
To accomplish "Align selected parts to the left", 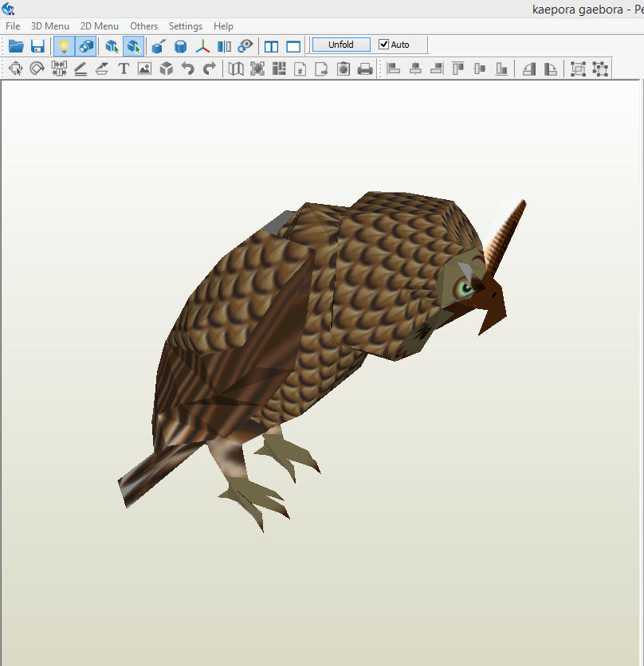I will click(x=394, y=69).
